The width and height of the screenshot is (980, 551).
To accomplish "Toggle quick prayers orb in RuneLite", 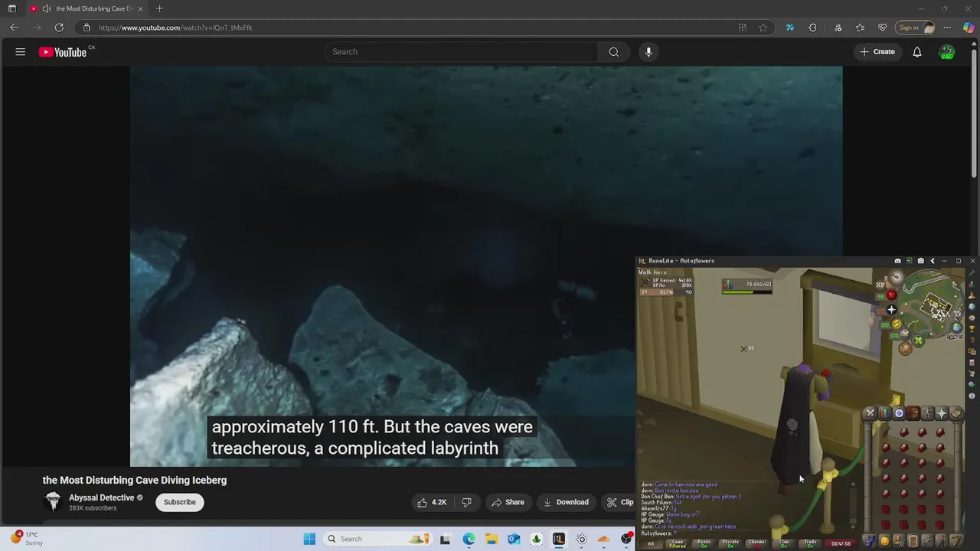I will [892, 309].
